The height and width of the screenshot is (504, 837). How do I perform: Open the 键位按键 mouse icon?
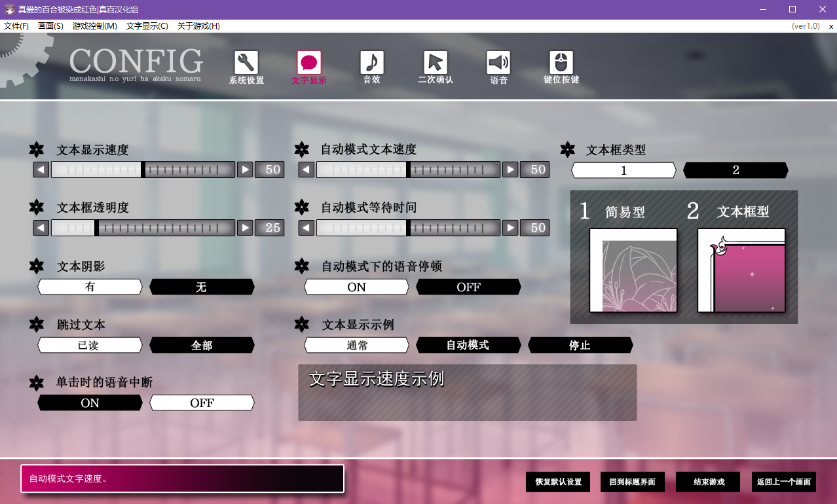(x=561, y=63)
